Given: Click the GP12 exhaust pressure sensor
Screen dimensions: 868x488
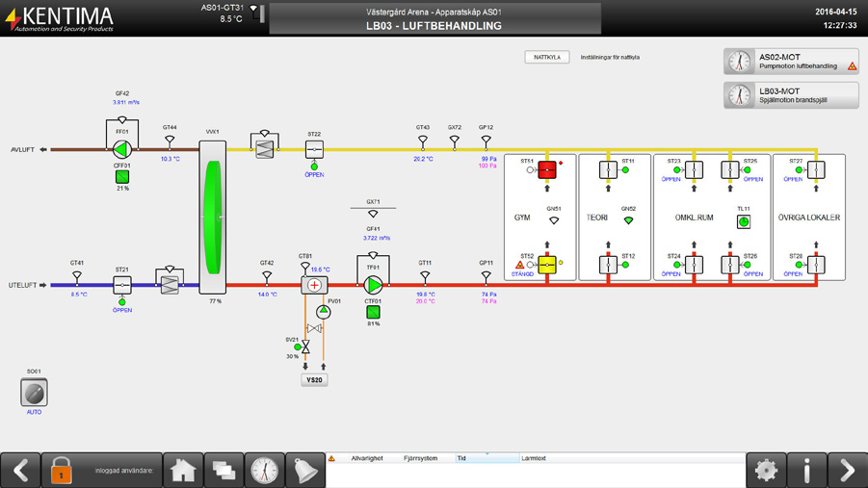Looking at the screenshot, I should [x=487, y=140].
